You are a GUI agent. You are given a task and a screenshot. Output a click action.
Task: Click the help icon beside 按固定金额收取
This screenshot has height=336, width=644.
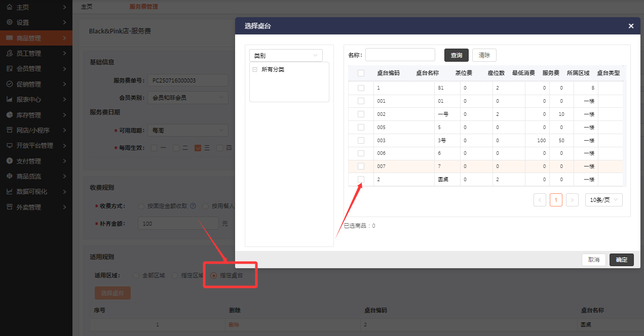tap(193, 206)
